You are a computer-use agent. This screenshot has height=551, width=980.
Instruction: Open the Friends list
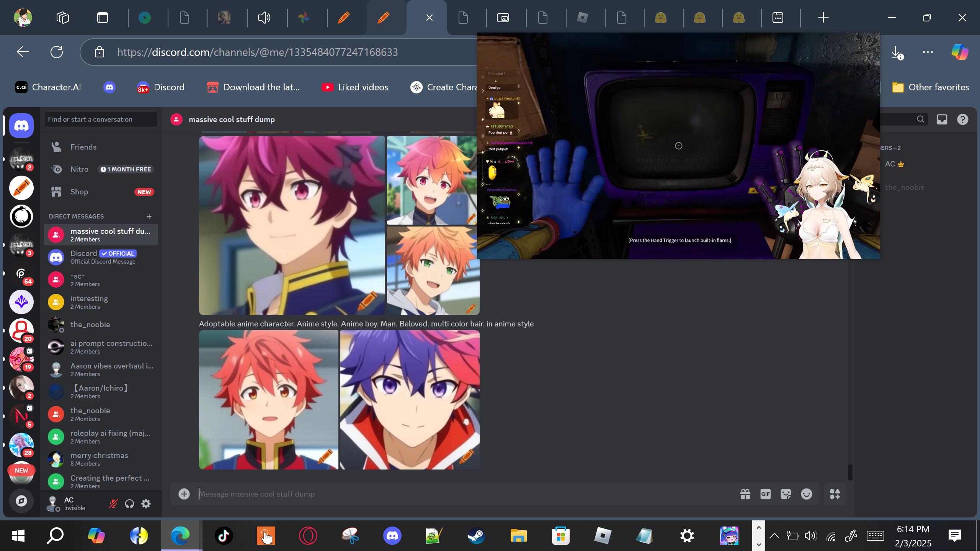[101, 147]
